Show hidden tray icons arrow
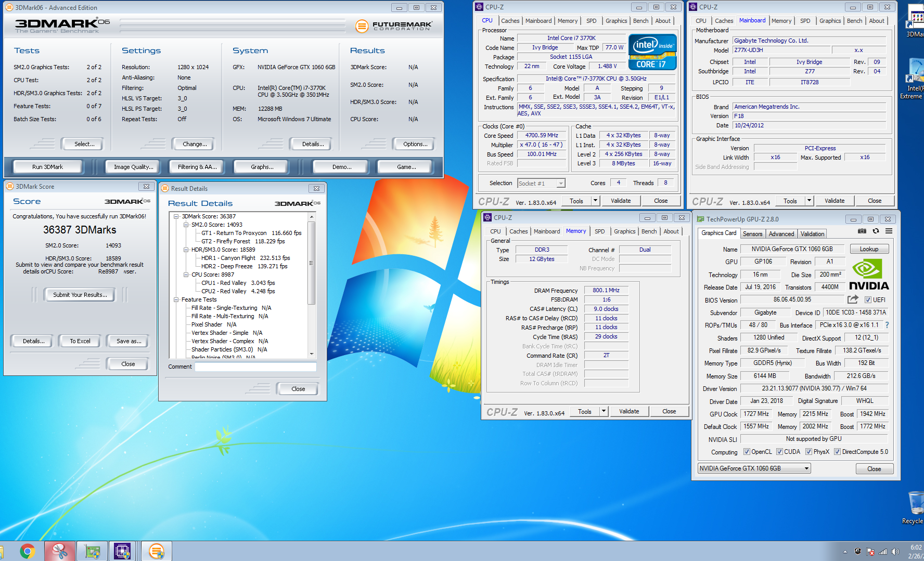 [x=844, y=552]
